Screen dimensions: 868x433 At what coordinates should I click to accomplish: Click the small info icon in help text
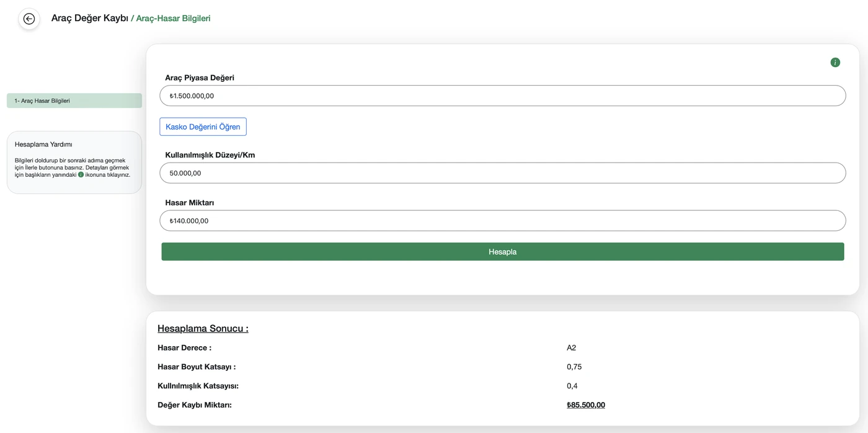pyautogui.click(x=81, y=175)
